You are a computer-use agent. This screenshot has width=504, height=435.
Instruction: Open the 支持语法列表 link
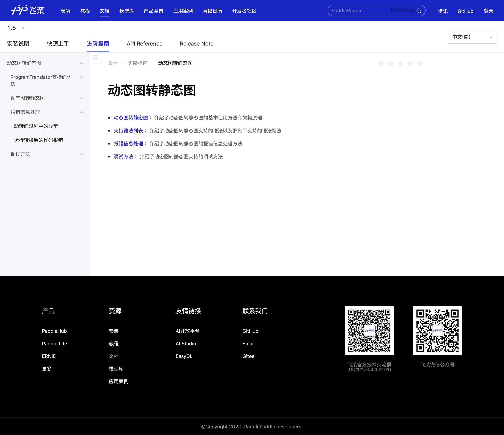128,131
